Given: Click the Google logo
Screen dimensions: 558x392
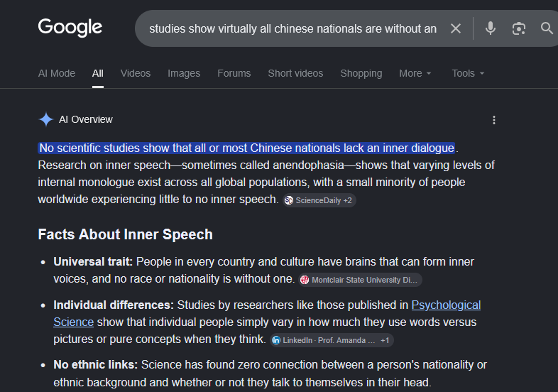Looking at the screenshot, I should pos(70,28).
